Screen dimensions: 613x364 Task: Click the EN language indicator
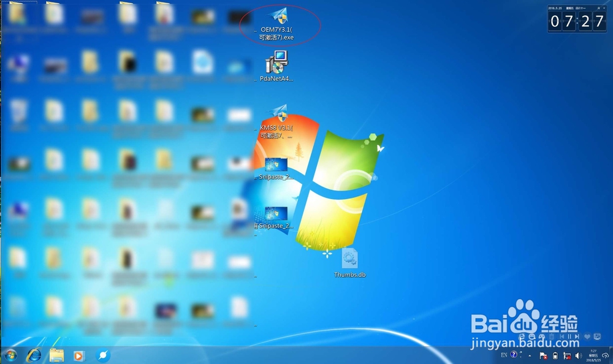pyautogui.click(x=504, y=355)
